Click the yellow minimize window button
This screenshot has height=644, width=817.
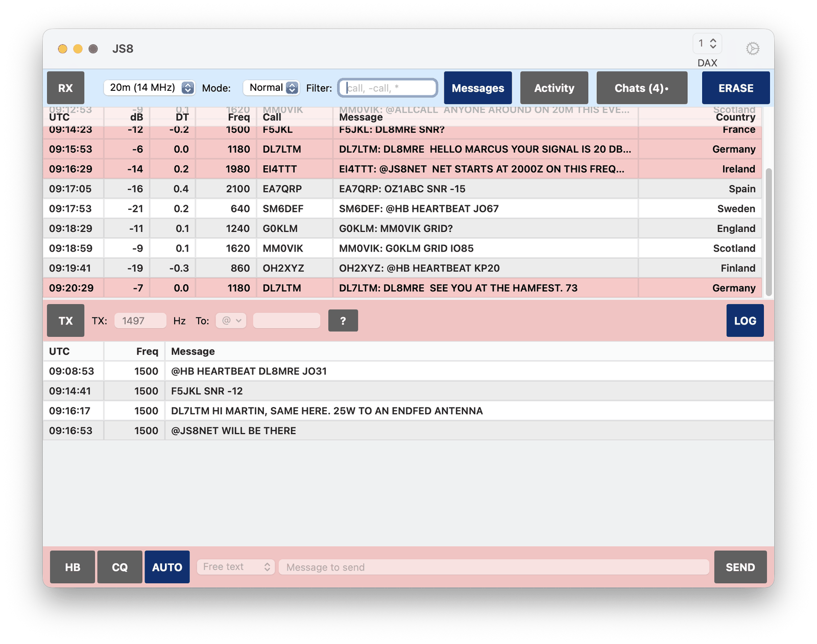click(x=78, y=49)
